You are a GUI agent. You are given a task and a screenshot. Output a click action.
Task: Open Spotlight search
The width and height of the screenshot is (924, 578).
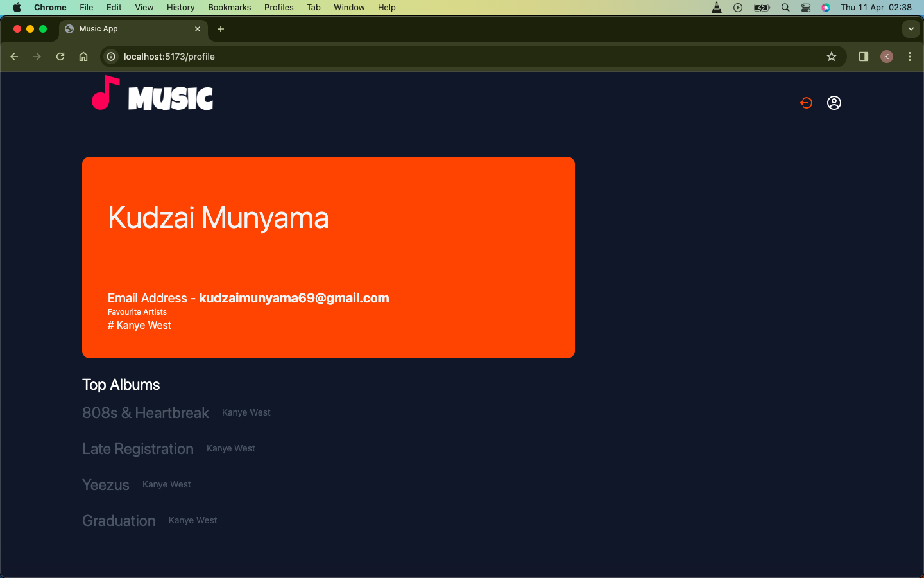(785, 8)
